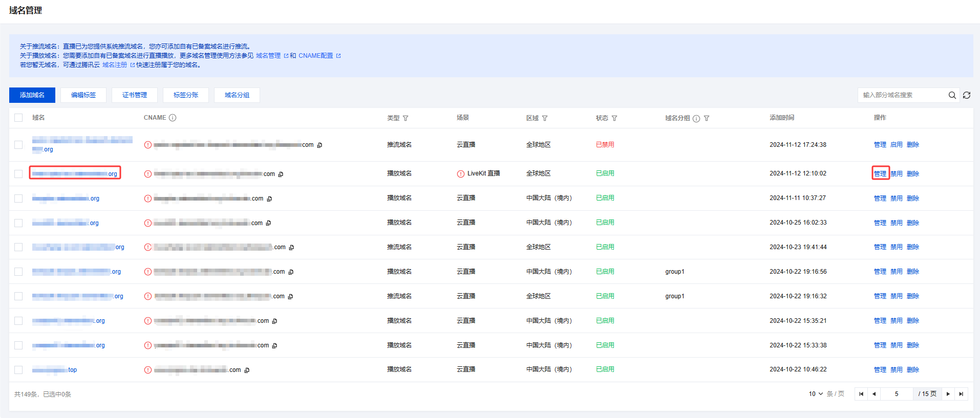Filter by 类型 column funnel icon
The image size is (980, 418).
coord(406,118)
